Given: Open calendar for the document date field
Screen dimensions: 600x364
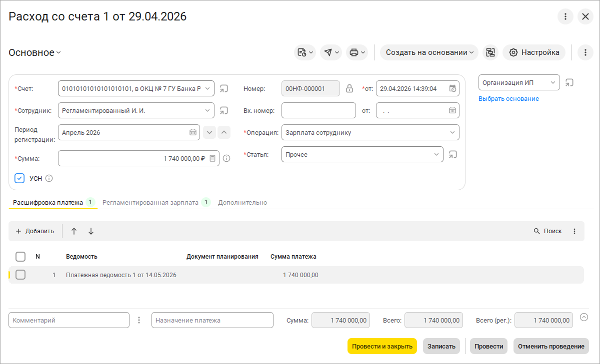Looking at the screenshot, I should pyautogui.click(x=452, y=88).
